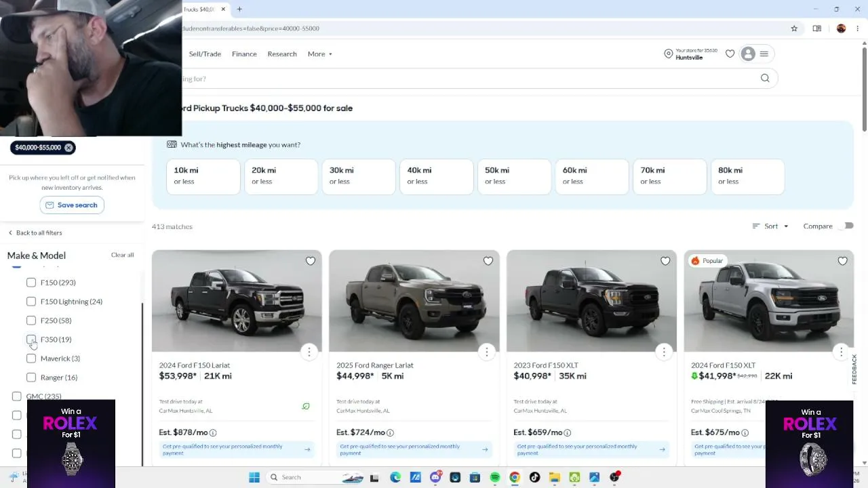Select 10k mi or less mileage
The image size is (868, 488).
point(203,176)
